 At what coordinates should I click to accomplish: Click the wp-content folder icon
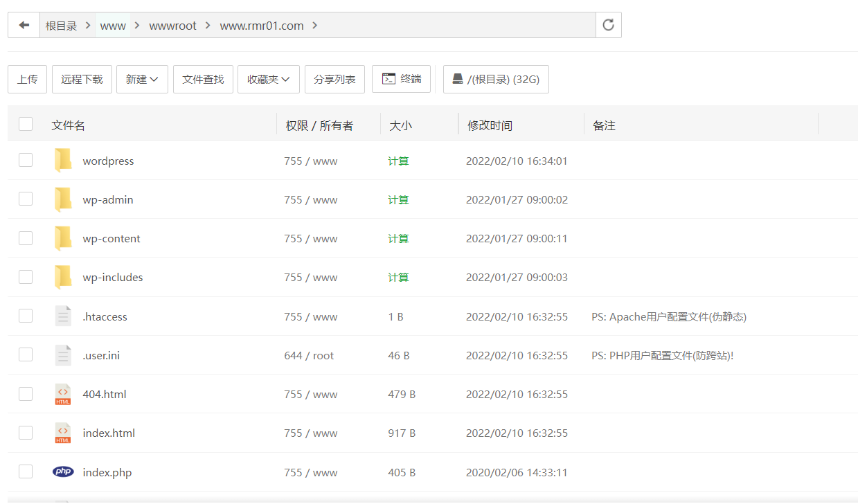click(x=63, y=239)
